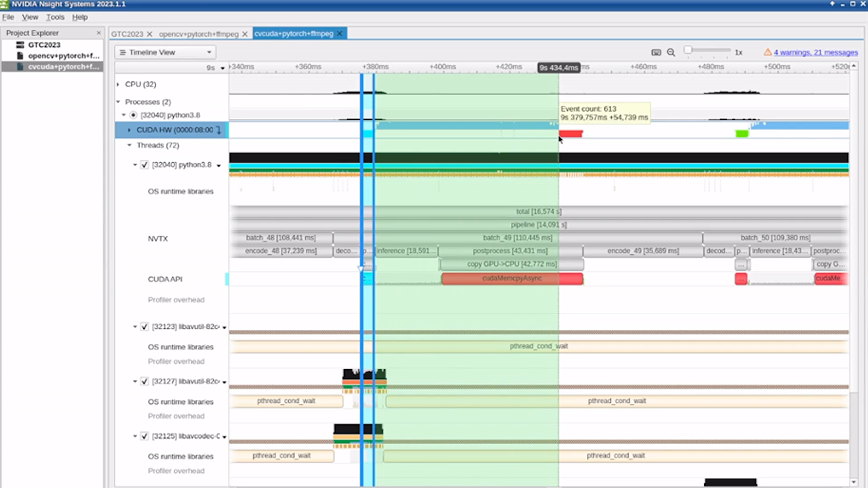Select cvcuda+pytorch+f... report in Project Explorer

(63, 67)
